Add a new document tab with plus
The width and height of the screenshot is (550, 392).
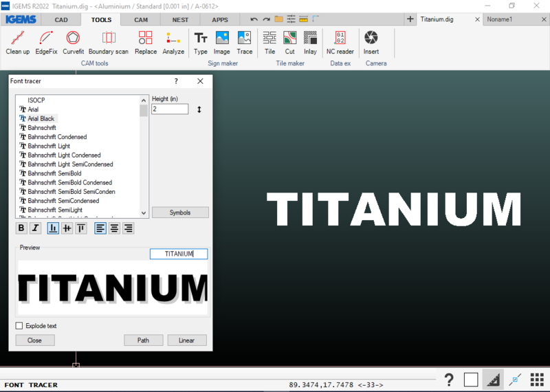point(410,19)
